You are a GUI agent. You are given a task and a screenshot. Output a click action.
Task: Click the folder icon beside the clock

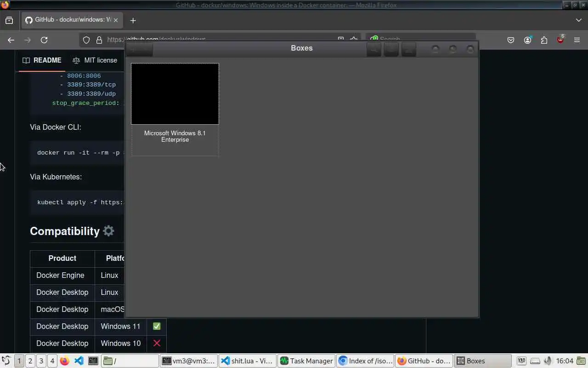[x=582, y=361]
